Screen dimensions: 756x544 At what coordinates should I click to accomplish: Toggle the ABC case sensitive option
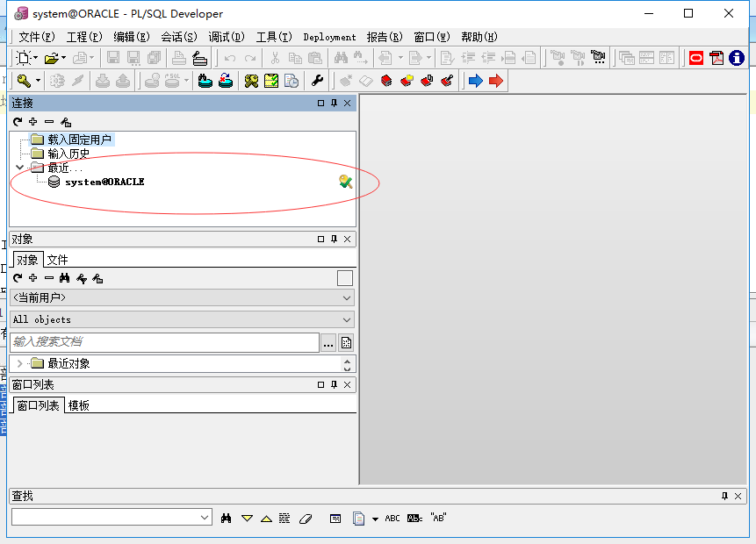point(392,519)
